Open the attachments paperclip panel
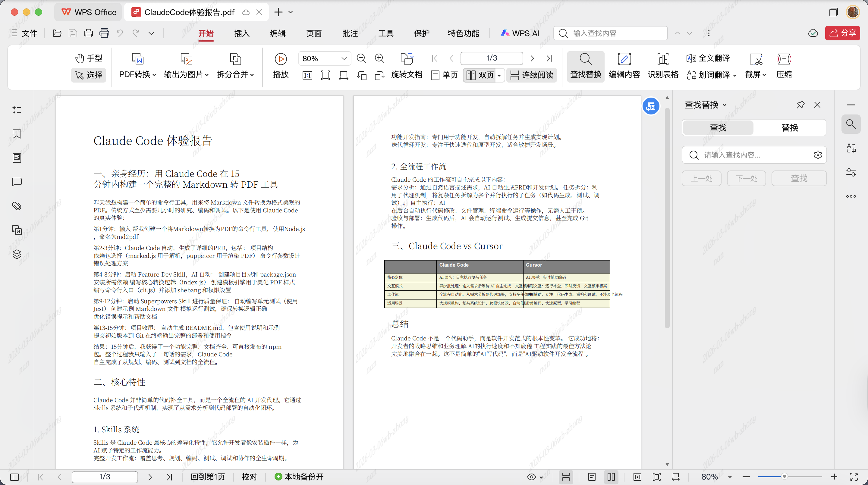Image resolution: width=868 pixels, height=485 pixels. tap(17, 206)
